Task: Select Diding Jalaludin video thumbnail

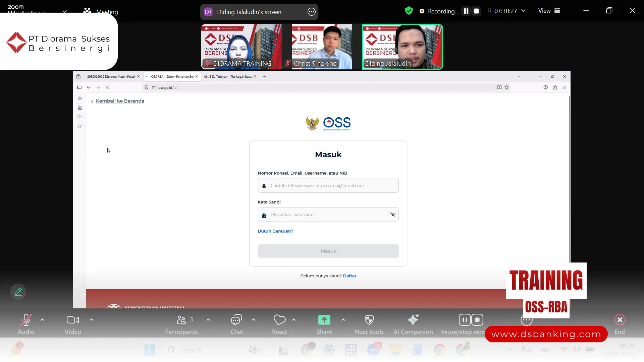Action: pos(402,47)
